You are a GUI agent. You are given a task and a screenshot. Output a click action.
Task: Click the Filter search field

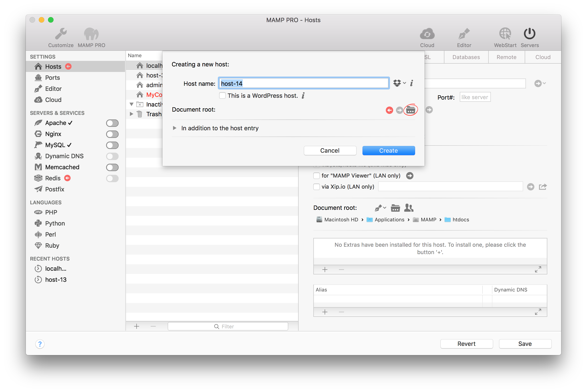click(x=228, y=326)
